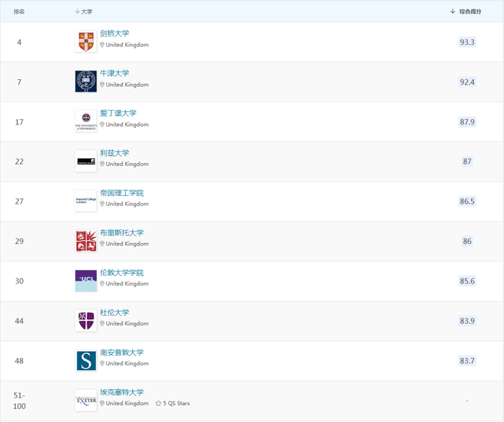
Task: Sort by 大学 column arrow
Action: coord(77,11)
